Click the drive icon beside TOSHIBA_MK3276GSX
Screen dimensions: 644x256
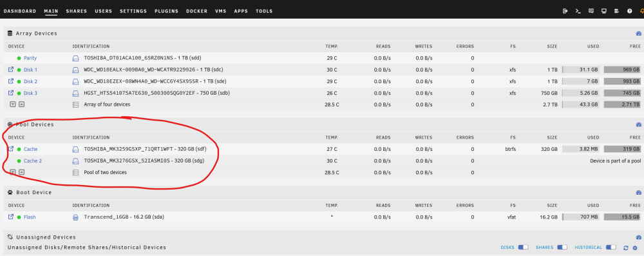(75, 161)
